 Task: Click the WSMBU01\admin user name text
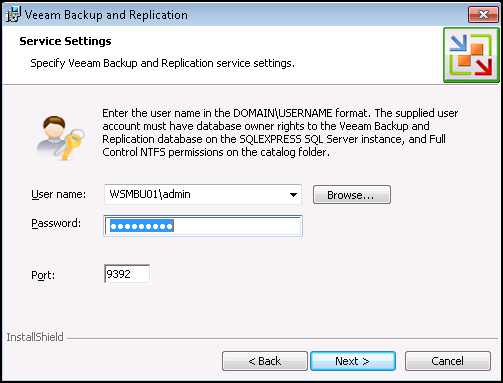click(150, 194)
